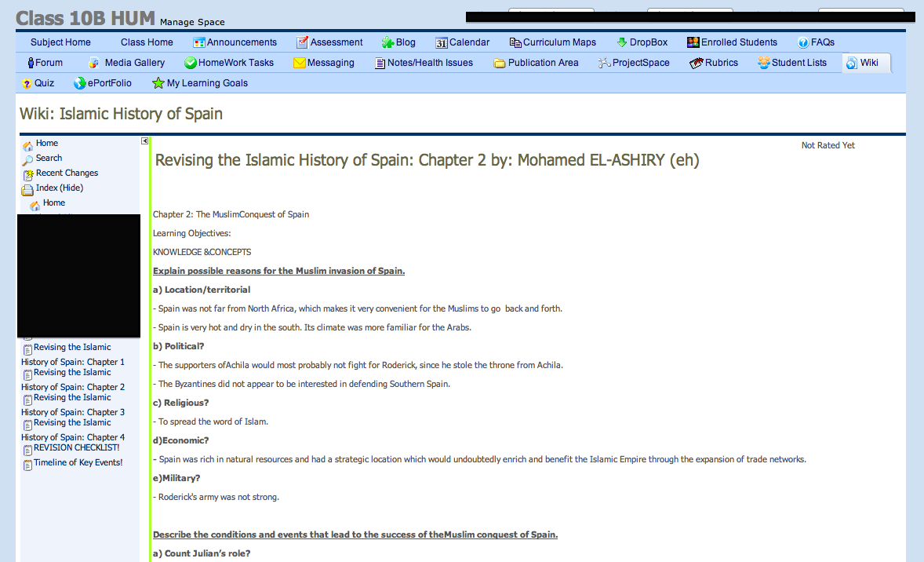Click the ePortFolio globe icon
This screenshot has height=562, width=924.
coord(79,83)
